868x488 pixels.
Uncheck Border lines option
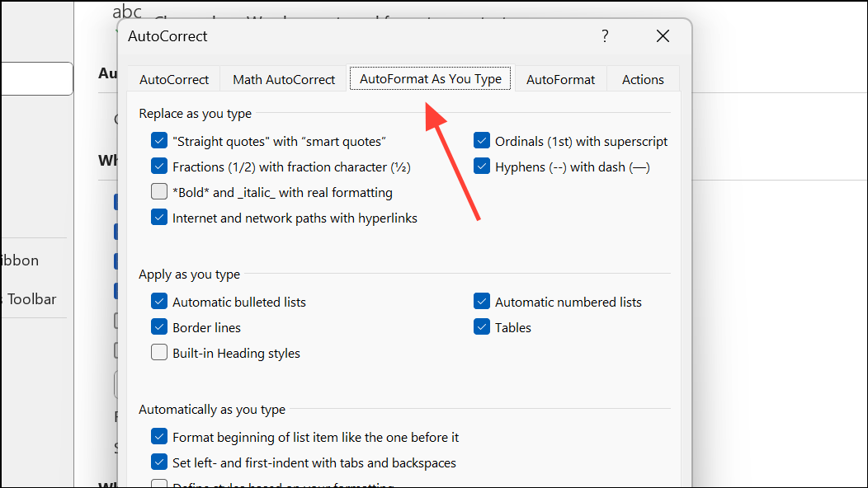click(x=159, y=326)
